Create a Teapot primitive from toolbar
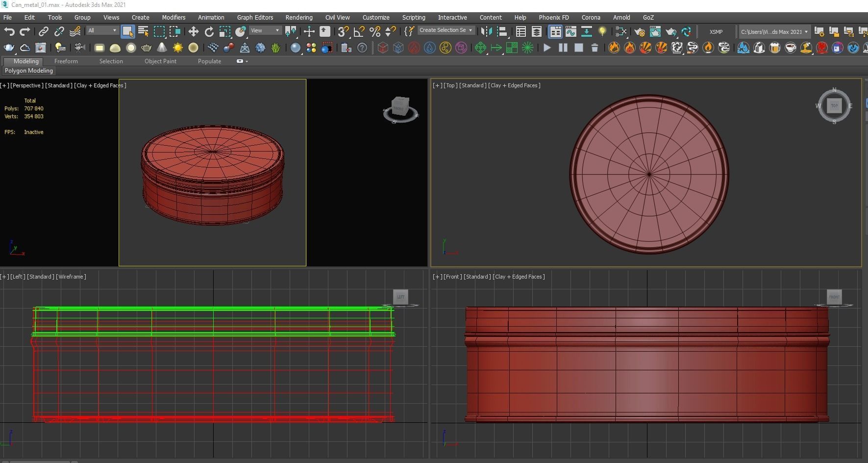Image resolution: width=868 pixels, height=463 pixels. tap(146, 48)
